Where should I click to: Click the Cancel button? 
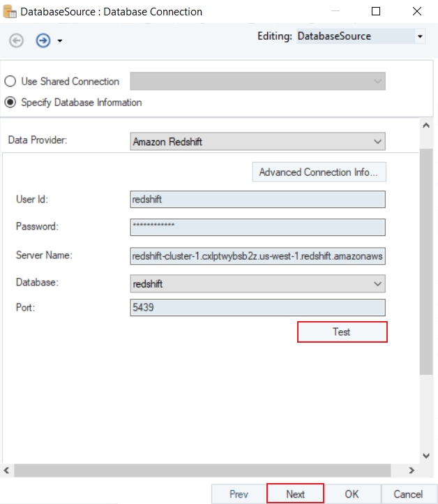pyautogui.click(x=408, y=494)
